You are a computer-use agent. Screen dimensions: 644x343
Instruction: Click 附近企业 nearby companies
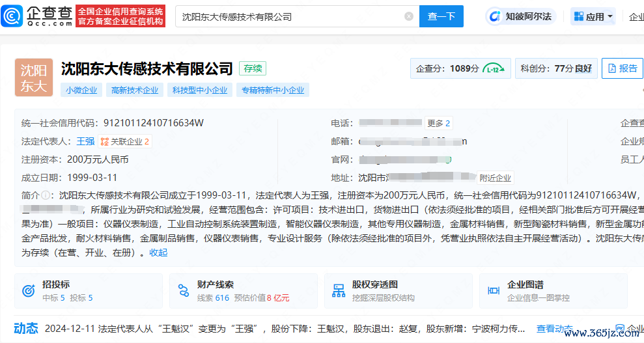coord(496,178)
